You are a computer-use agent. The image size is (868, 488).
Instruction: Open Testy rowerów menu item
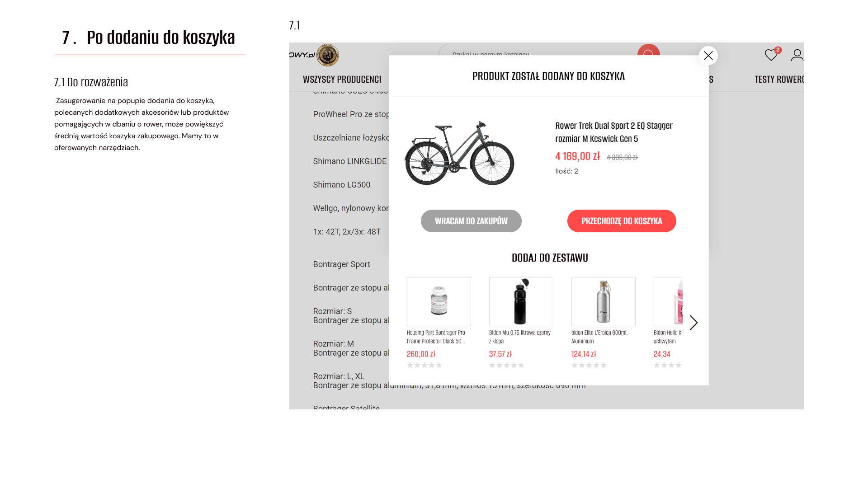tap(778, 80)
